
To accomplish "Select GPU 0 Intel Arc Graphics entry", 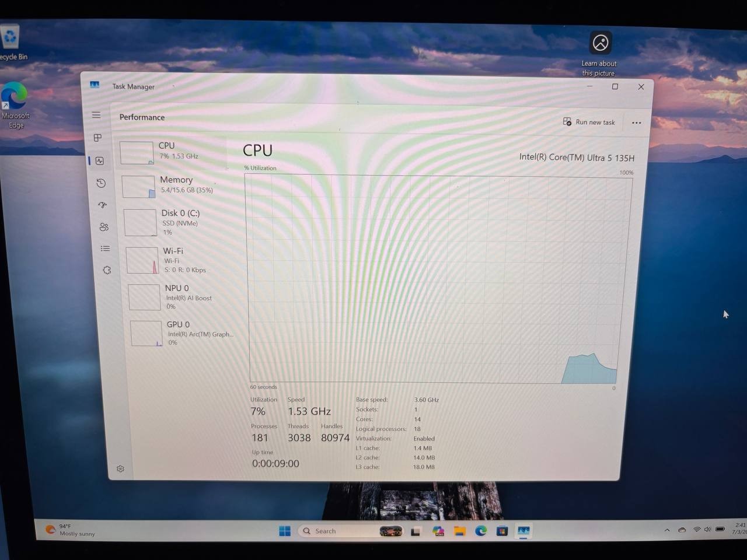I will tap(183, 333).
